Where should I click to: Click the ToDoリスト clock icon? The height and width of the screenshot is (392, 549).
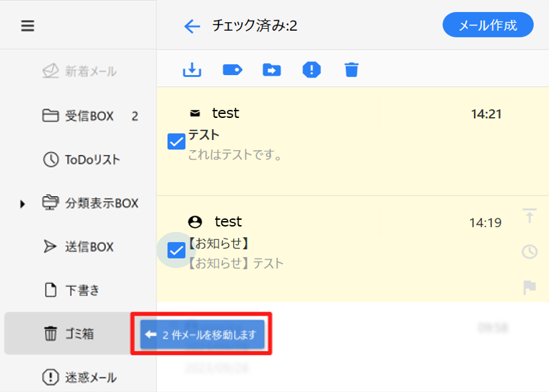[x=51, y=159]
